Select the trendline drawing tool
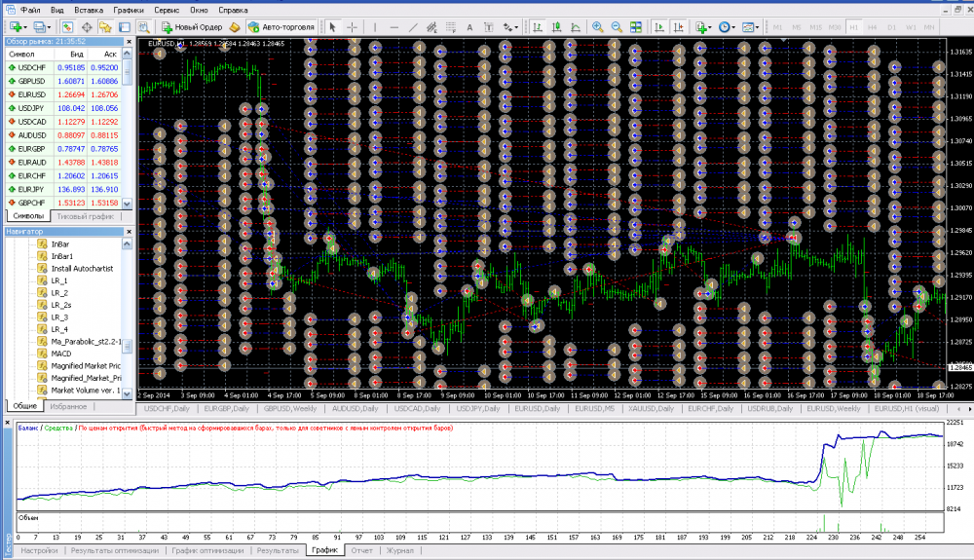974x560 pixels. (x=412, y=26)
